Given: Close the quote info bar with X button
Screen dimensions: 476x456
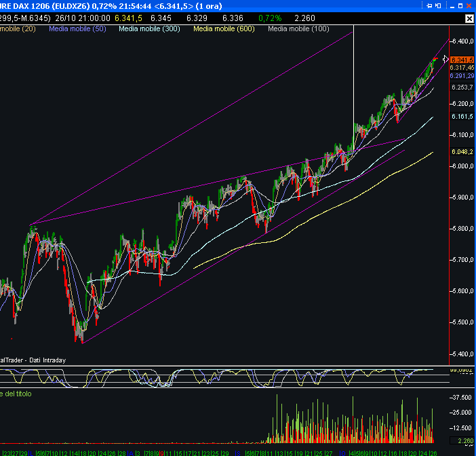Looking at the screenshot, I should [x=469, y=19].
